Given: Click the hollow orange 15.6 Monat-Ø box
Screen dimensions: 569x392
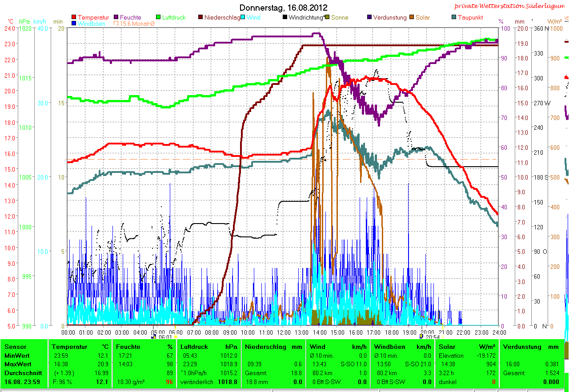Looking at the screenshot, I should coord(116,24).
